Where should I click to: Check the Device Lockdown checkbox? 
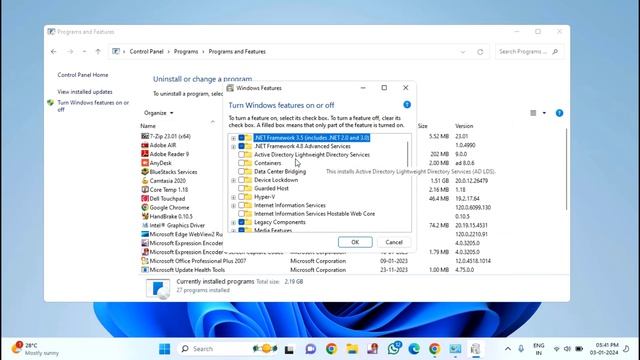click(x=241, y=180)
